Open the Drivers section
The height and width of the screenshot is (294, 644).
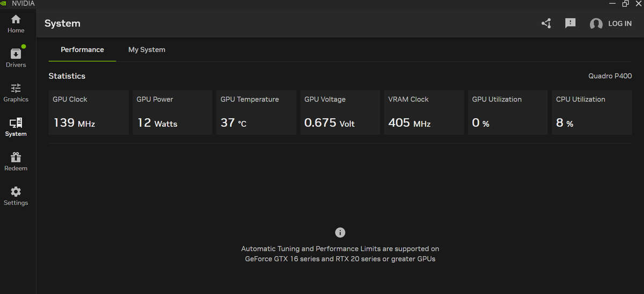click(x=16, y=58)
